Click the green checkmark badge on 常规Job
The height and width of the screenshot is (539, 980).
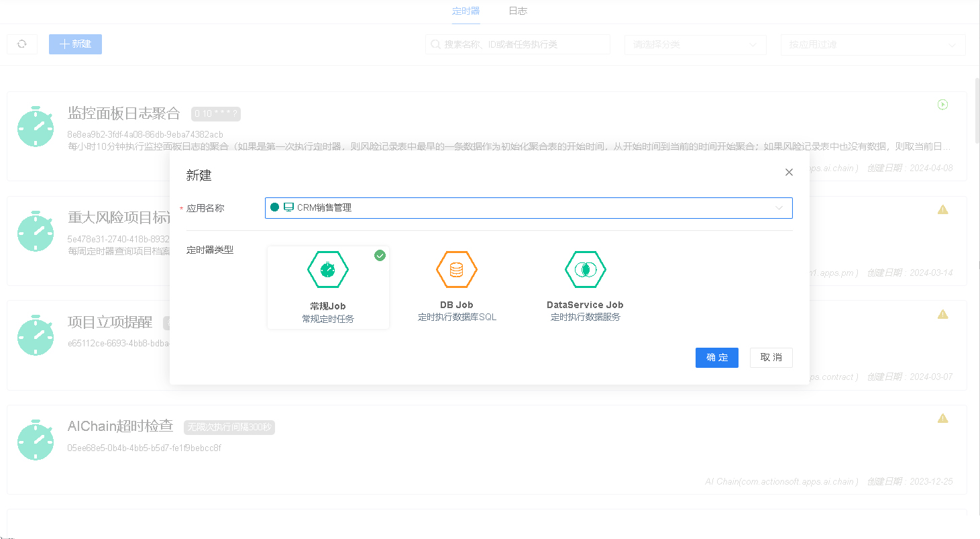[x=380, y=255]
